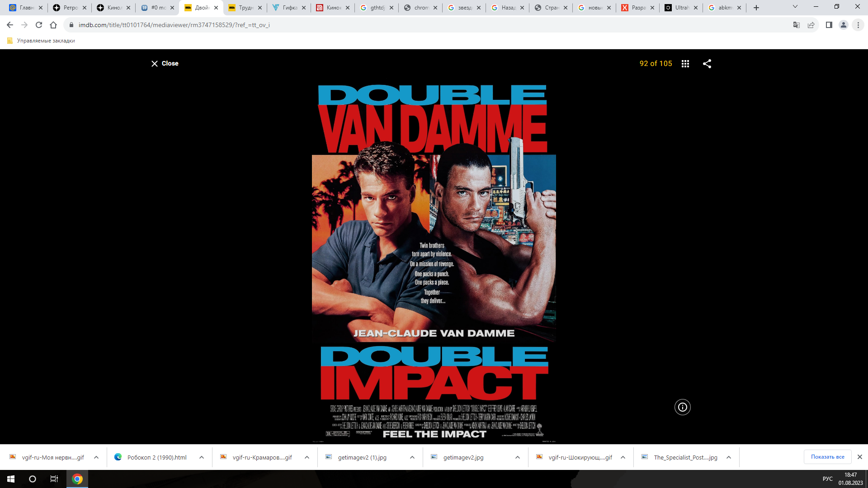Click Показать все downloads button
This screenshot has height=488, width=868.
[827, 457]
